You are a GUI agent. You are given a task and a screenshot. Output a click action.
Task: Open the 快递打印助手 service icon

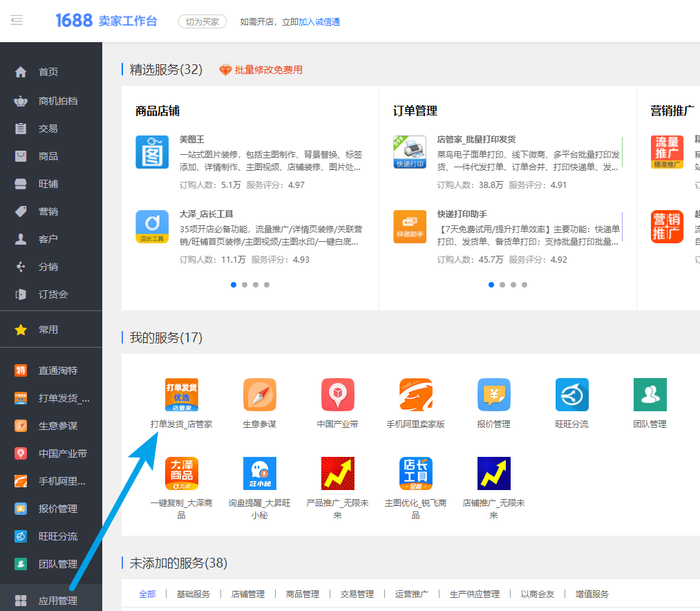coord(410,227)
